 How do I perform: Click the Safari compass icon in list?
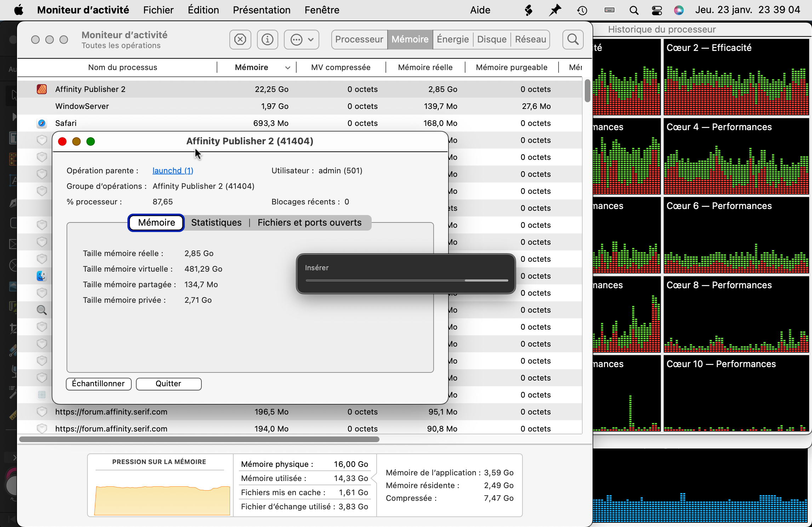click(x=42, y=123)
